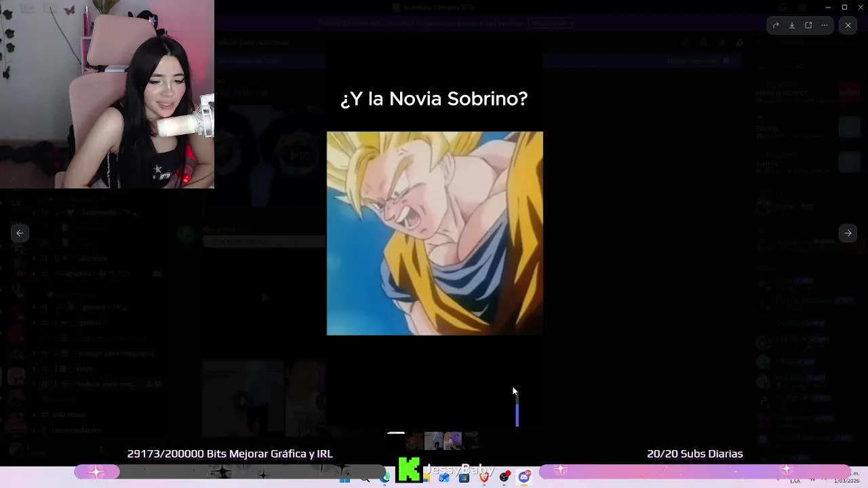Close the image viewer overlay

[848, 25]
